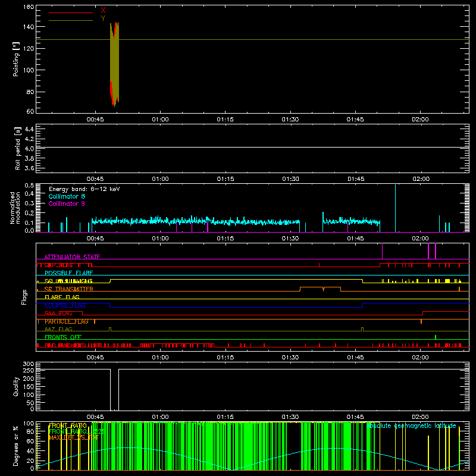Click the POSSIBLE_FLARE flag label

click(68, 273)
